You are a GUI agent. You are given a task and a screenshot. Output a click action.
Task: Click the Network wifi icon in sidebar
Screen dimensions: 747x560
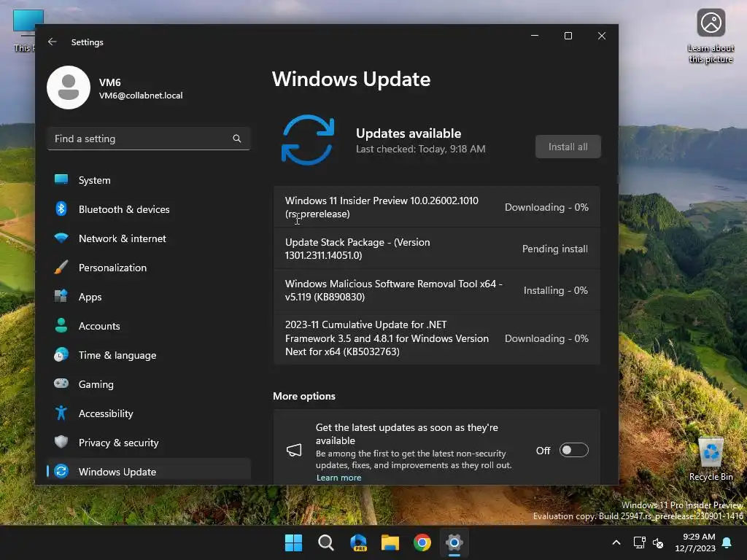(61, 238)
